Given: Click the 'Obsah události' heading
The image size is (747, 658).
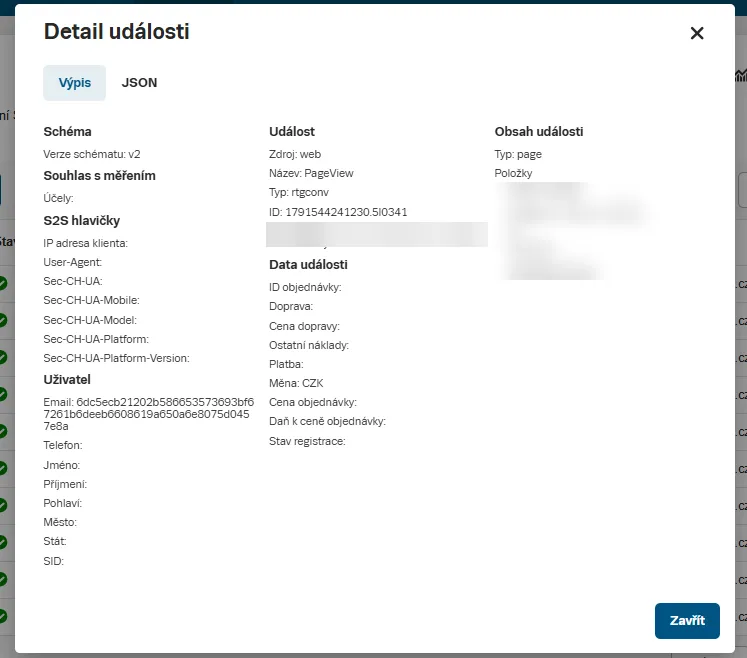Looking at the screenshot, I should [x=539, y=132].
